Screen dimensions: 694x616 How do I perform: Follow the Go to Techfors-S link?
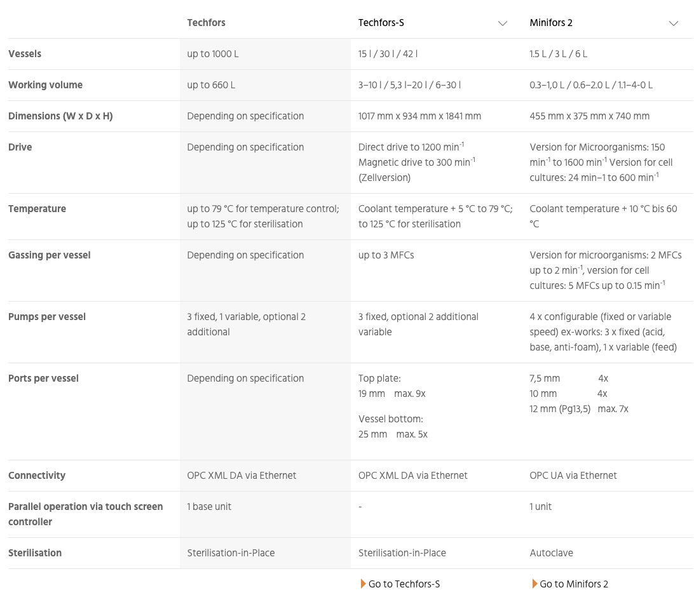(404, 584)
